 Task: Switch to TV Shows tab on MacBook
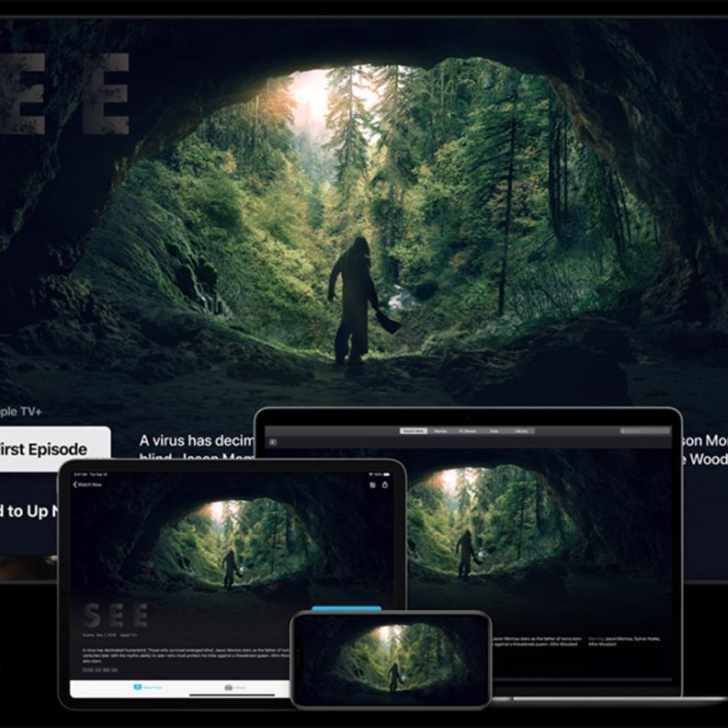tap(468, 430)
